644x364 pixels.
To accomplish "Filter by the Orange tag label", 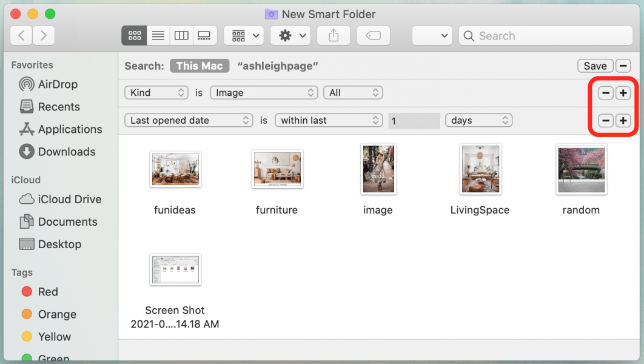I will (57, 314).
